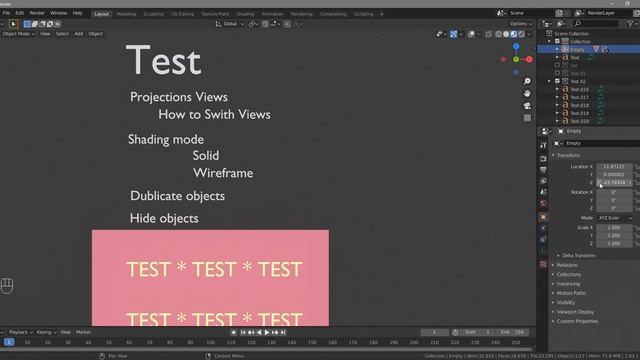Image resolution: width=640 pixels, height=360 pixels.
Task: Open the Render properties tab icon
Action: pyautogui.click(x=543, y=158)
